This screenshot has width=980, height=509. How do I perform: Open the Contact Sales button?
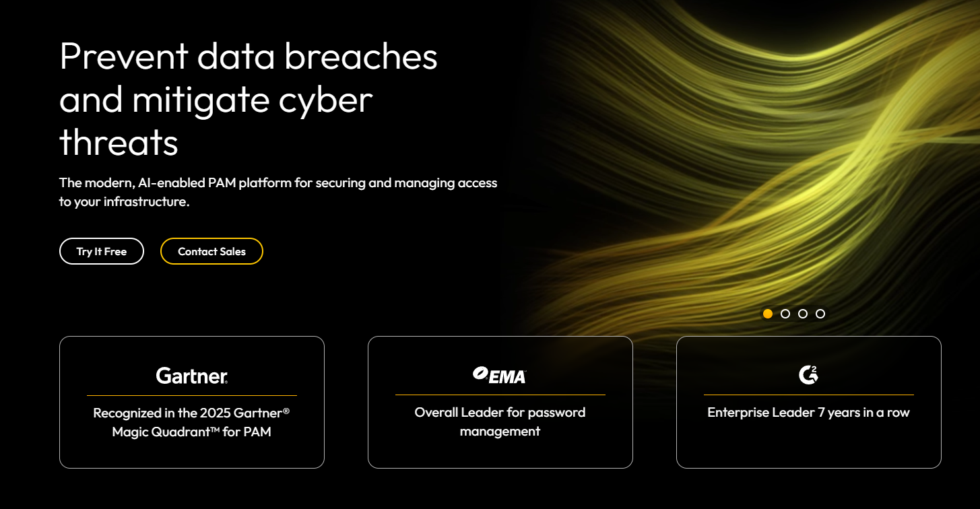point(211,251)
